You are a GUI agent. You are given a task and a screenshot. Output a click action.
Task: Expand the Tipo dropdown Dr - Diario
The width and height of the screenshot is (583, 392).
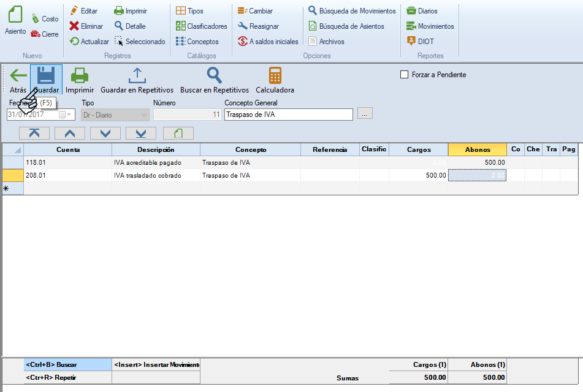point(144,115)
